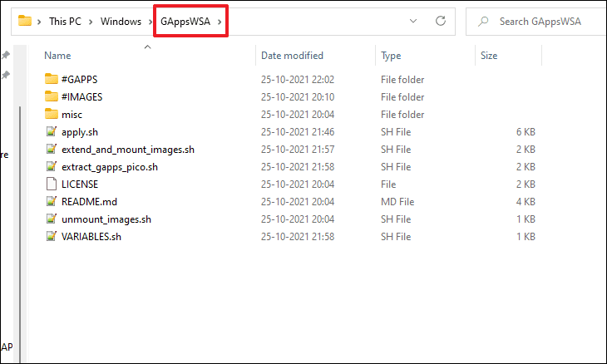This screenshot has width=607, height=364.
Task: Sort by Date modified column header
Action: point(292,56)
